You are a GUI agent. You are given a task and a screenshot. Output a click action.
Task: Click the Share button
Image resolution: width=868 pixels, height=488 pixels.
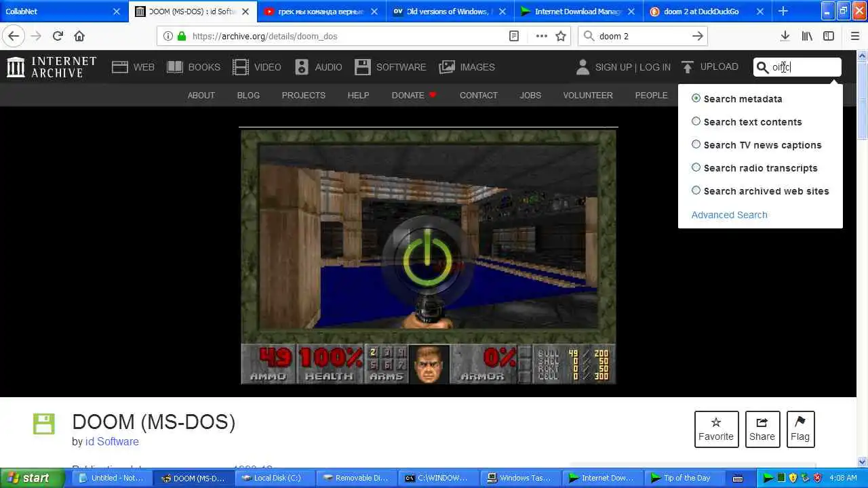click(762, 429)
